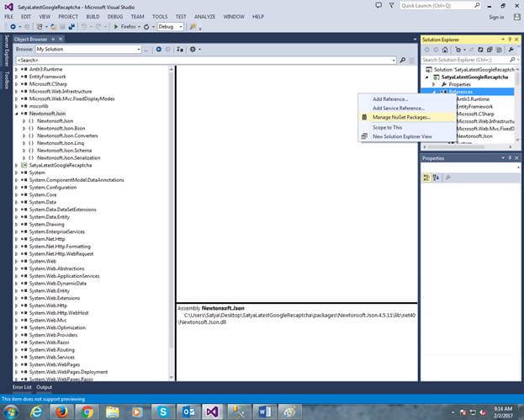The width and height of the screenshot is (524, 420).
Task: Click the Windows Start button
Action: (10, 412)
